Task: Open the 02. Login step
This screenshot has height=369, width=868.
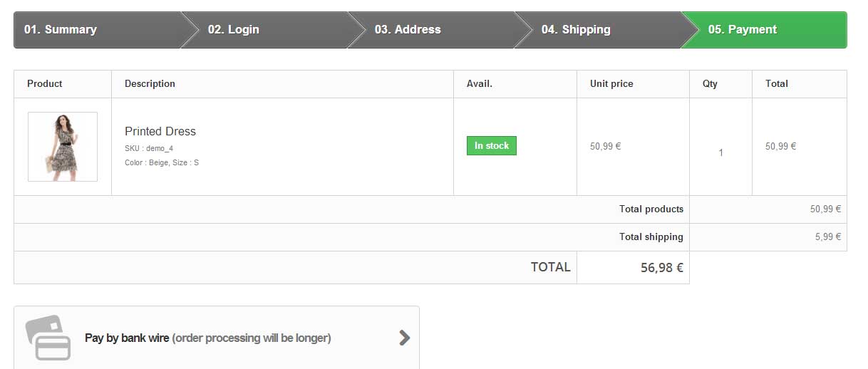Action: coord(234,30)
